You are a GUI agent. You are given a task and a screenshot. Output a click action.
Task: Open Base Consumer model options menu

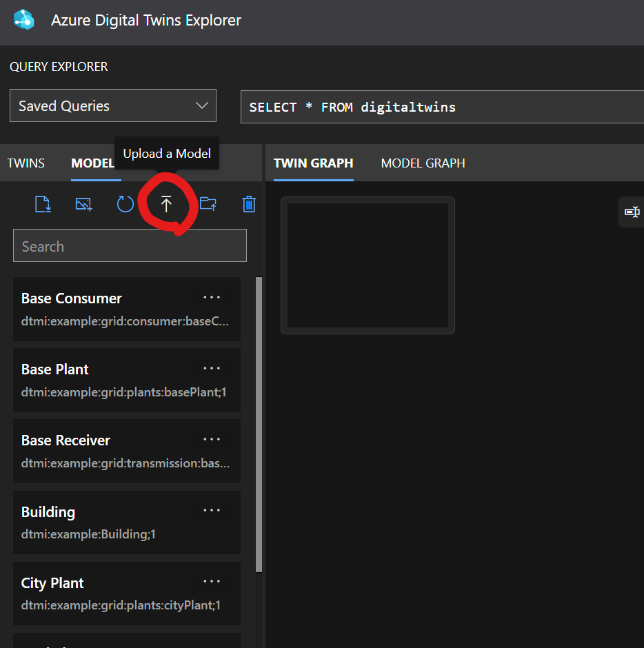(212, 297)
